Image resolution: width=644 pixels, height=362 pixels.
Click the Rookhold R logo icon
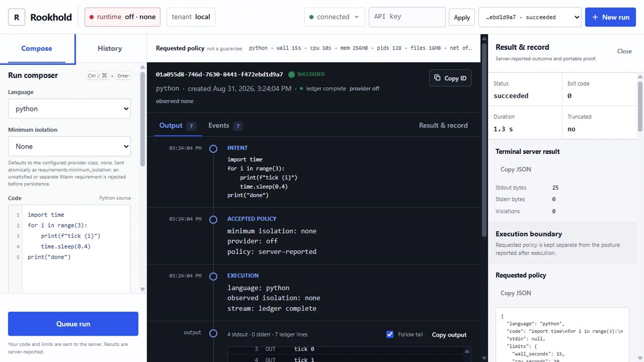point(17,17)
